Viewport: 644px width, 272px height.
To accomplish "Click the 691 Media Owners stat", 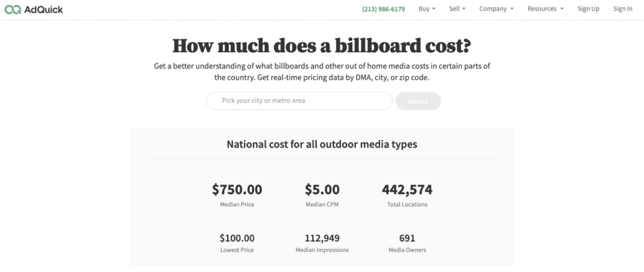I will tap(407, 238).
